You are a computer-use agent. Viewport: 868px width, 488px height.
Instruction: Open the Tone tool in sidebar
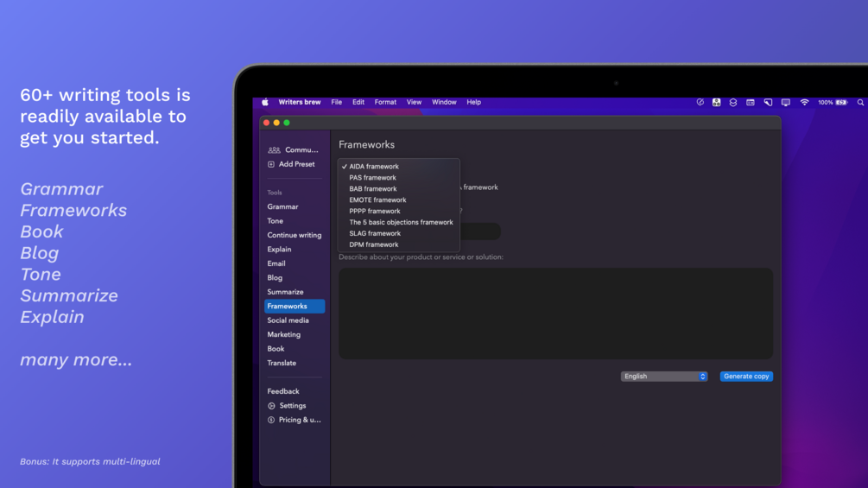point(276,221)
